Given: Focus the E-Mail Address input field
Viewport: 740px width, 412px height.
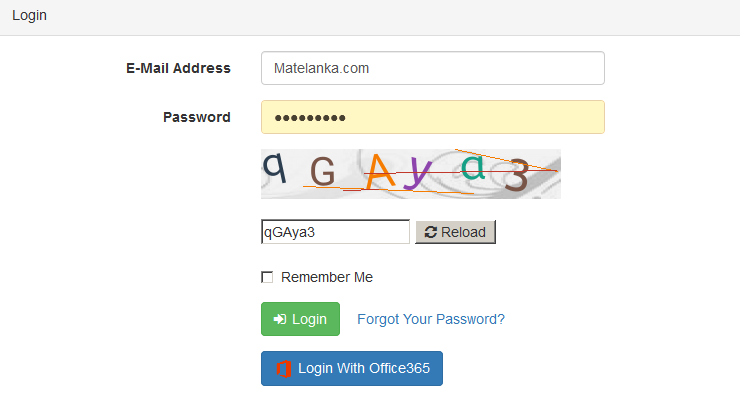Looking at the screenshot, I should pos(432,68).
